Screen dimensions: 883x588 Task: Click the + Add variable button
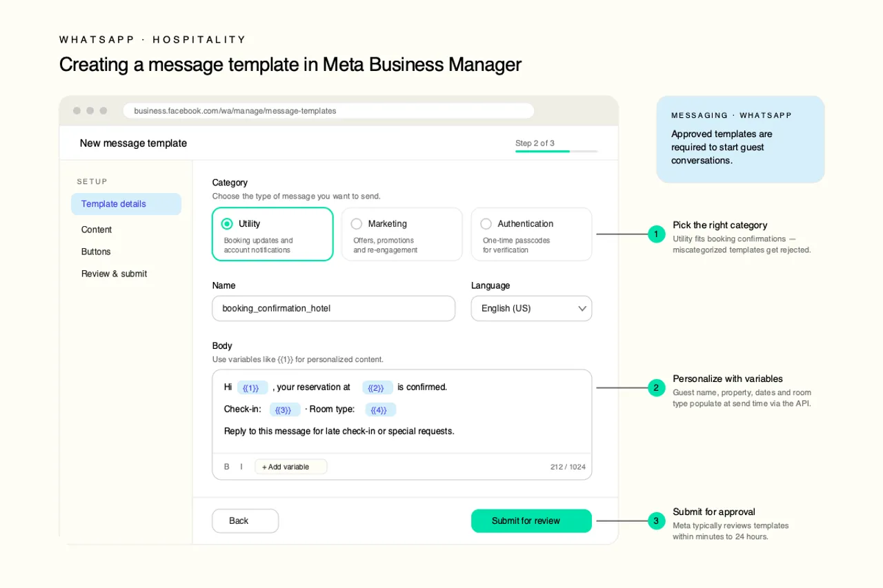[x=291, y=467]
